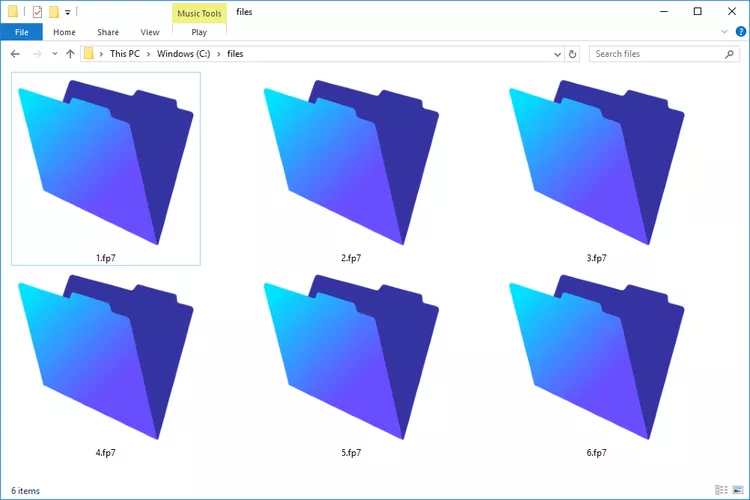Select the 2.fp7 FileMaker file icon
This screenshot has height=500, width=750.
(351, 162)
